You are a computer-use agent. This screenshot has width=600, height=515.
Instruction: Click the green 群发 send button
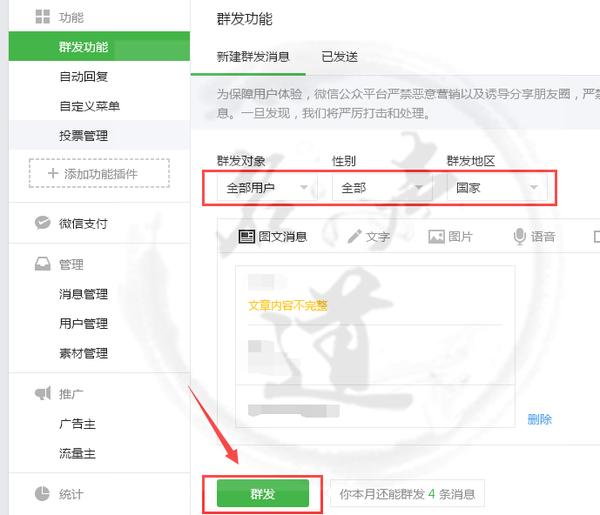263,493
